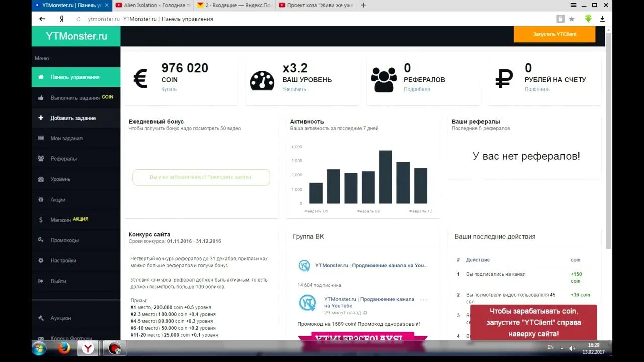Open a new browser tab

[363, 5]
